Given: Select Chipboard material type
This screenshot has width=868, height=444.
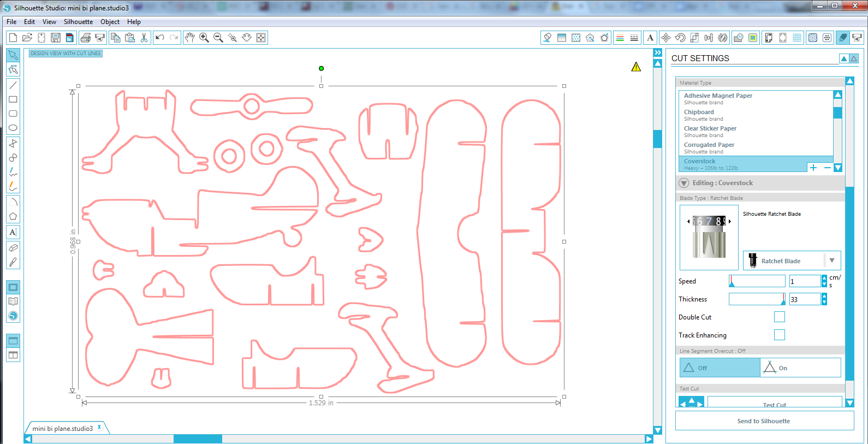Looking at the screenshot, I should [756, 115].
